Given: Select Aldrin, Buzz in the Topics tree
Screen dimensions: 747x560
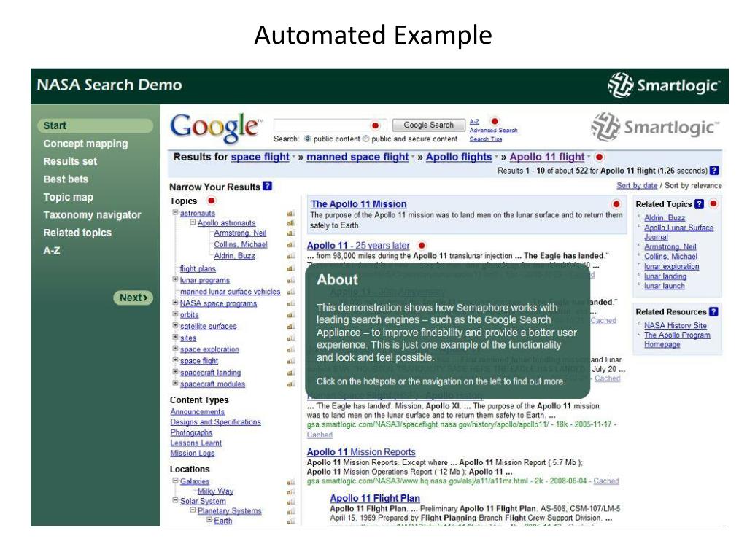Looking at the screenshot, I should click(x=234, y=256).
